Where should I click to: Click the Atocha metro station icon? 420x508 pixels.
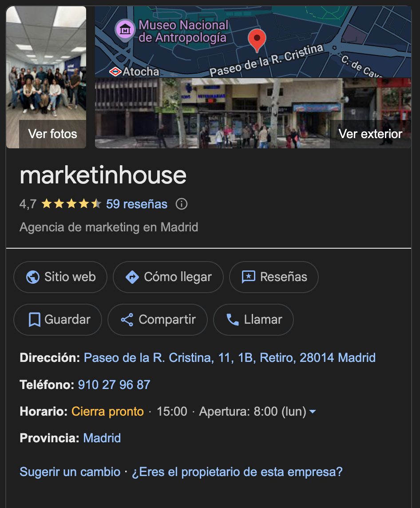[115, 71]
